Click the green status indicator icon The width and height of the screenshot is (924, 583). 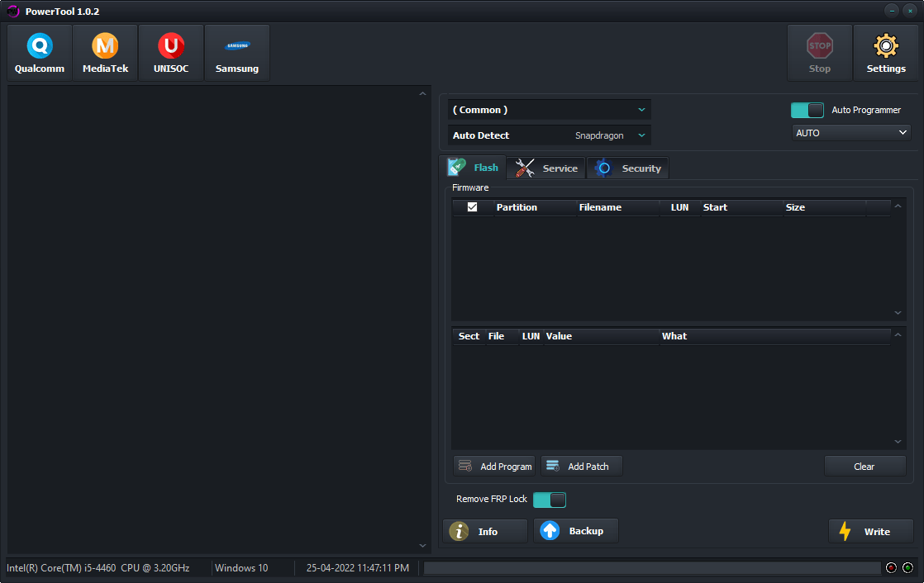pyautogui.click(x=906, y=567)
